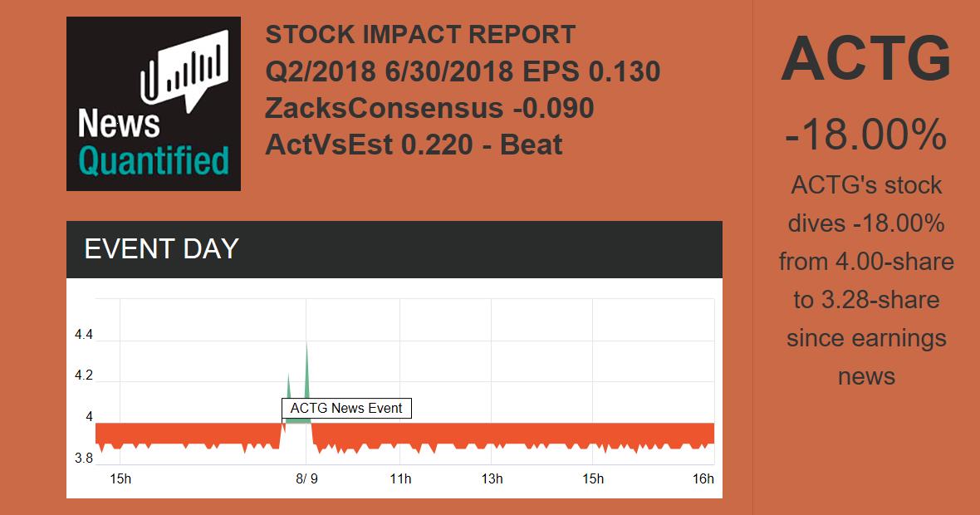This screenshot has height=515, width=980.
Task: Click the ActVsEst 0.220 - Beat line
Action: 414,145
